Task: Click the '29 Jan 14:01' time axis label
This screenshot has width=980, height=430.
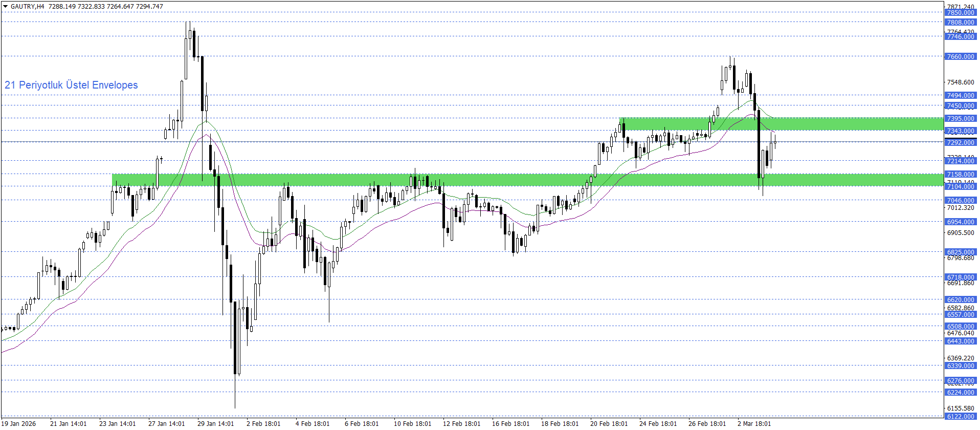Action: [x=216, y=423]
